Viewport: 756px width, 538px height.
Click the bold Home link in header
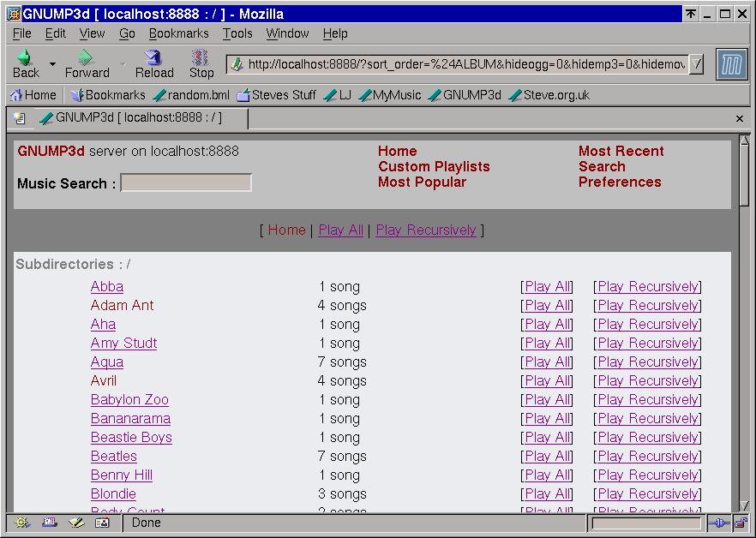[398, 151]
